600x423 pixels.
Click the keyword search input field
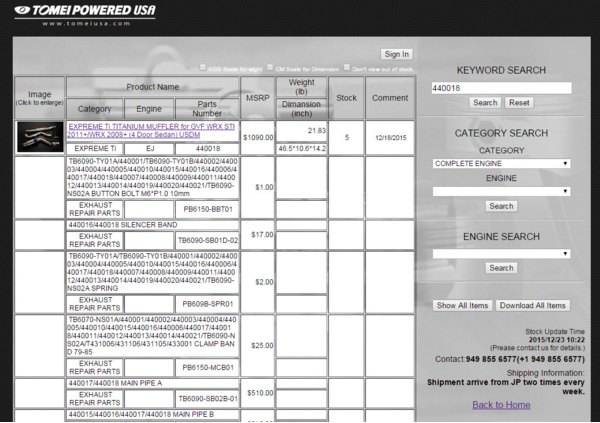pos(501,88)
